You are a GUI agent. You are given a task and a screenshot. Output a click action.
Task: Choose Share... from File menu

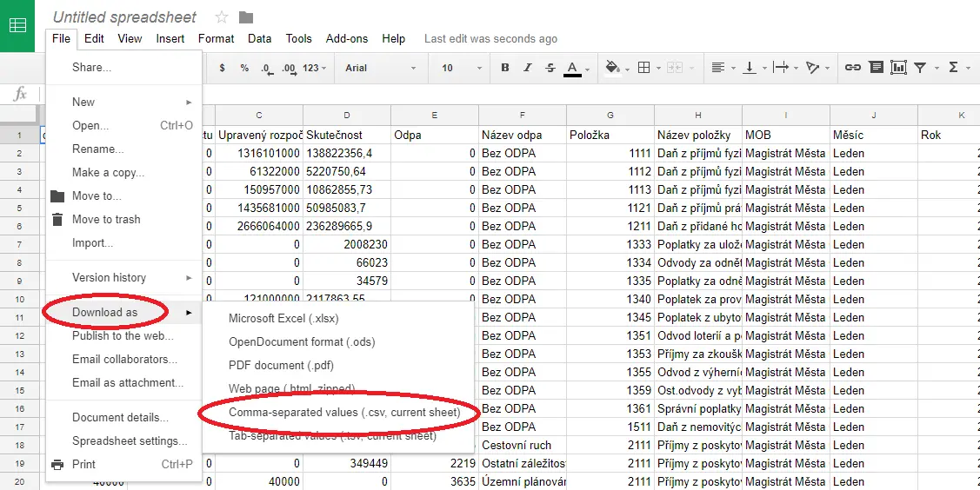123,68
